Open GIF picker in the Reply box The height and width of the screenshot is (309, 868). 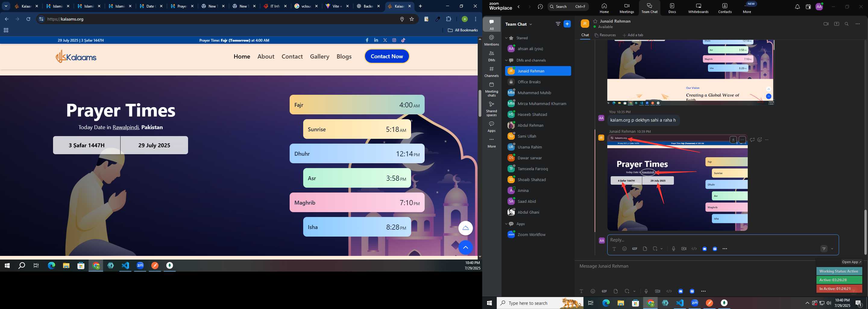pos(634,249)
